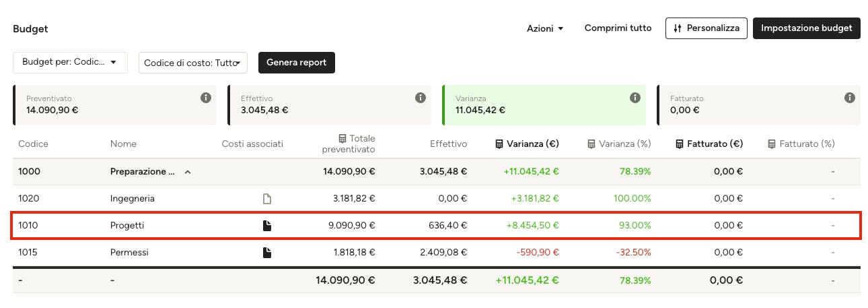Click the Varianza (€) column header text

(x=532, y=144)
